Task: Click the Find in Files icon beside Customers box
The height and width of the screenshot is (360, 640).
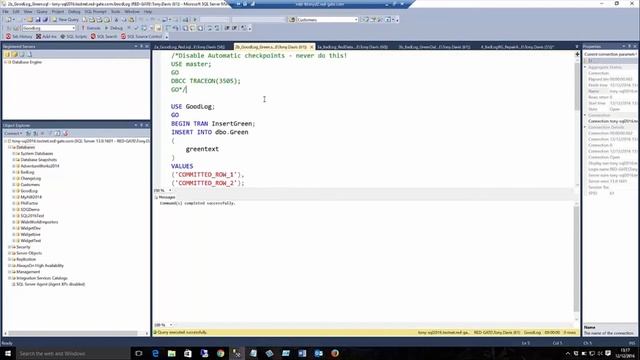Action: (292, 20)
